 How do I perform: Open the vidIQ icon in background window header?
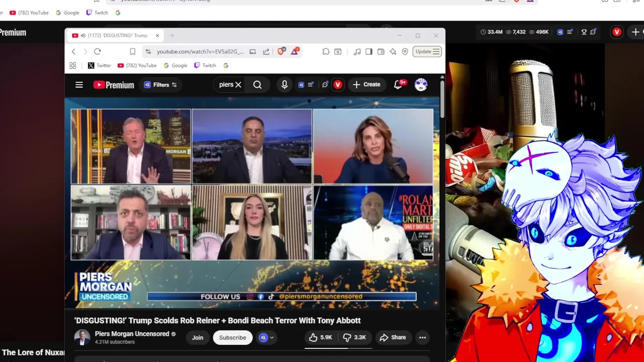click(x=560, y=32)
